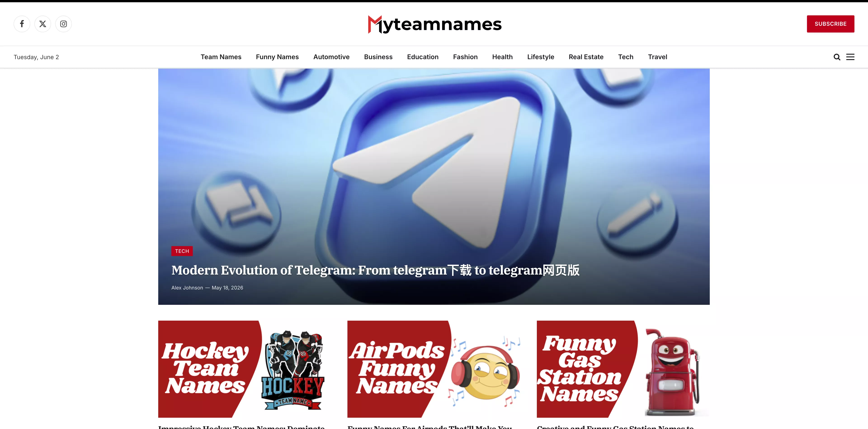The height and width of the screenshot is (429, 868).
Task: Go to the Tech category in navigation
Action: tap(625, 57)
